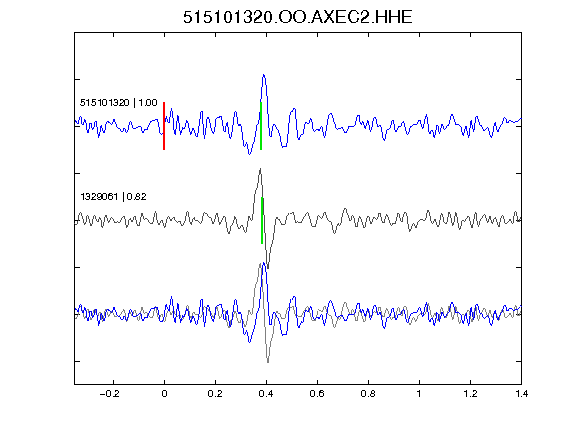The width and height of the screenshot is (576, 432).
Task: Click the red pick marker at time zero
Action: [x=164, y=126]
